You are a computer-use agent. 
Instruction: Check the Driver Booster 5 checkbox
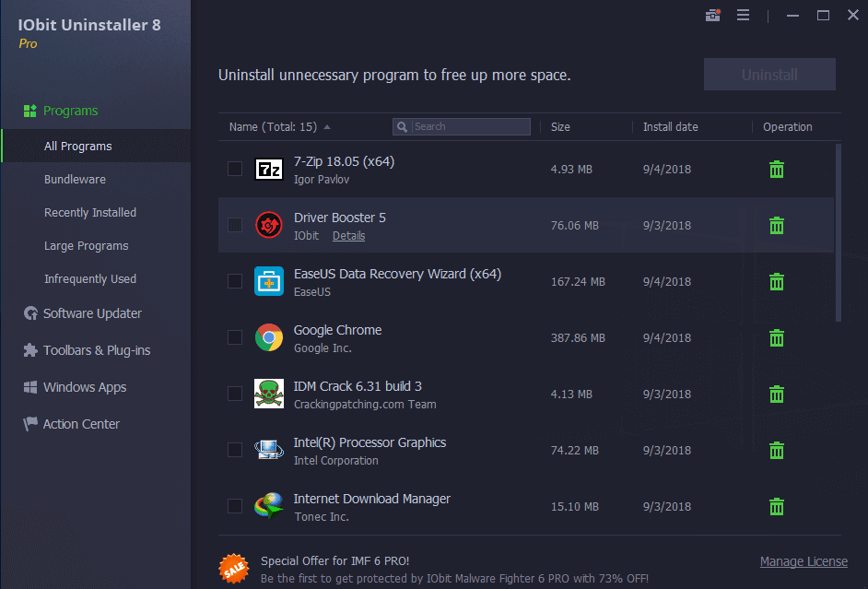click(x=235, y=225)
